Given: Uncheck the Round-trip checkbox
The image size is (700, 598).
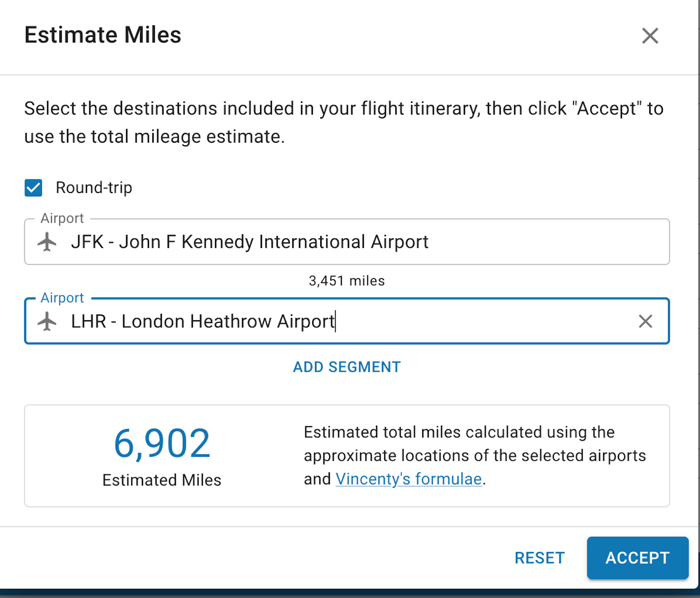Looking at the screenshot, I should pyautogui.click(x=33, y=188).
